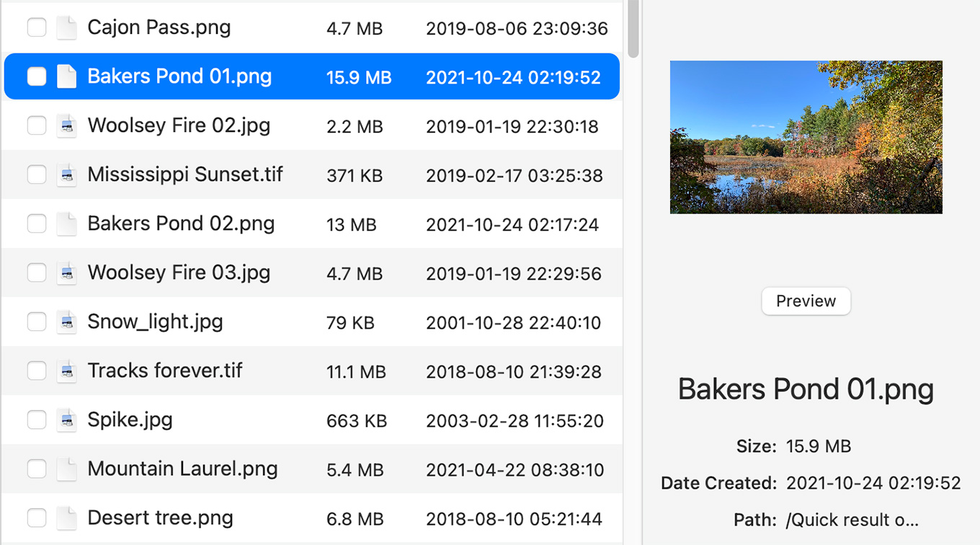This screenshot has width=980, height=545.
Task: Click the file list vertical scrollbar
Action: pyautogui.click(x=633, y=29)
